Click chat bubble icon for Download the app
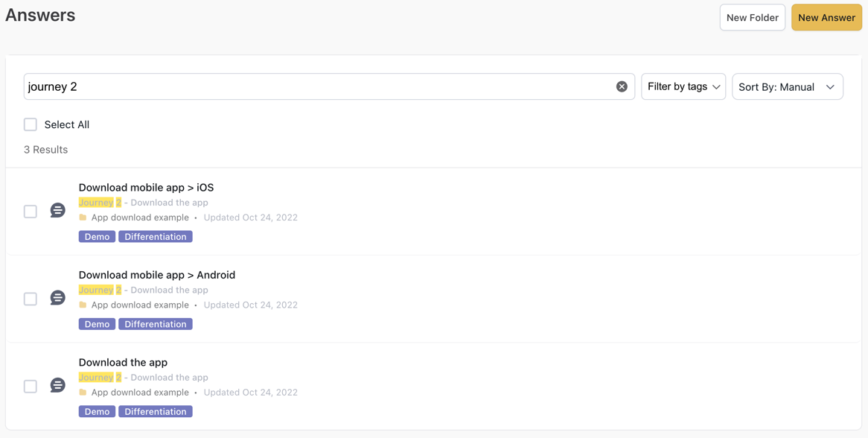This screenshot has height=438, width=868. point(57,385)
